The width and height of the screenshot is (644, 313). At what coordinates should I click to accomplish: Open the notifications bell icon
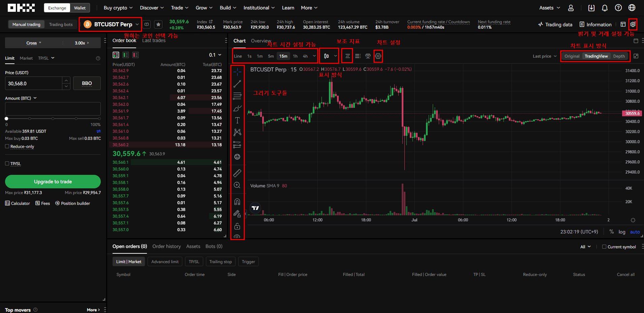(605, 8)
